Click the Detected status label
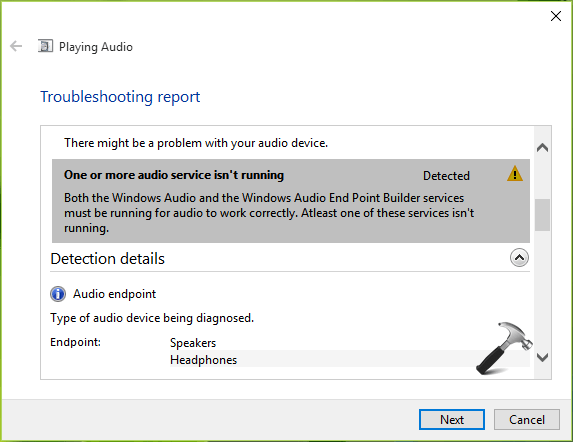This screenshot has width=573, height=442. (446, 176)
